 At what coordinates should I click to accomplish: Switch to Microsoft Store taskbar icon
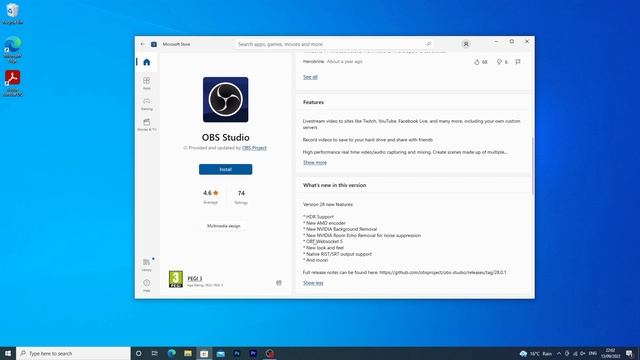click(x=204, y=353)
